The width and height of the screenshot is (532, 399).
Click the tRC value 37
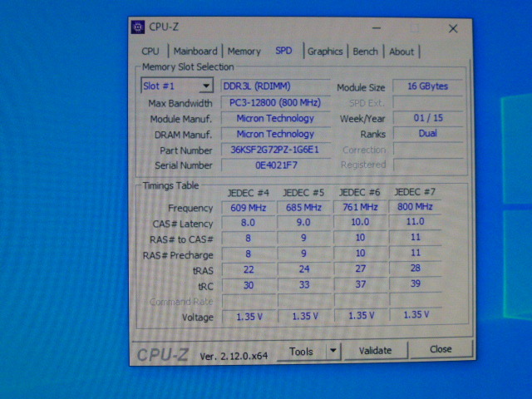click(x=361, y=284)
